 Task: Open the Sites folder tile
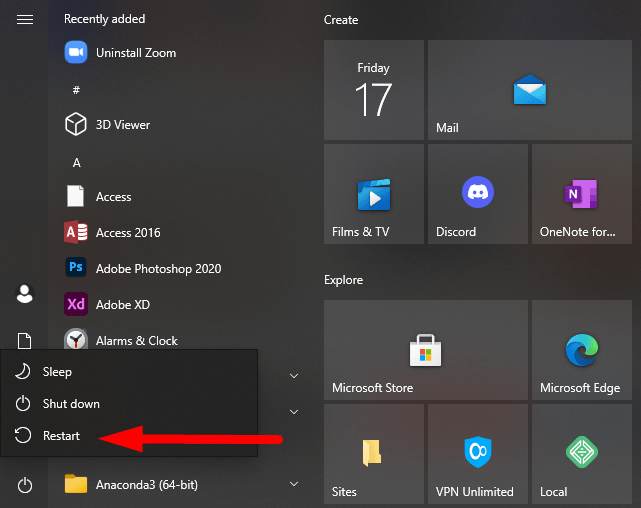point(374,454)
